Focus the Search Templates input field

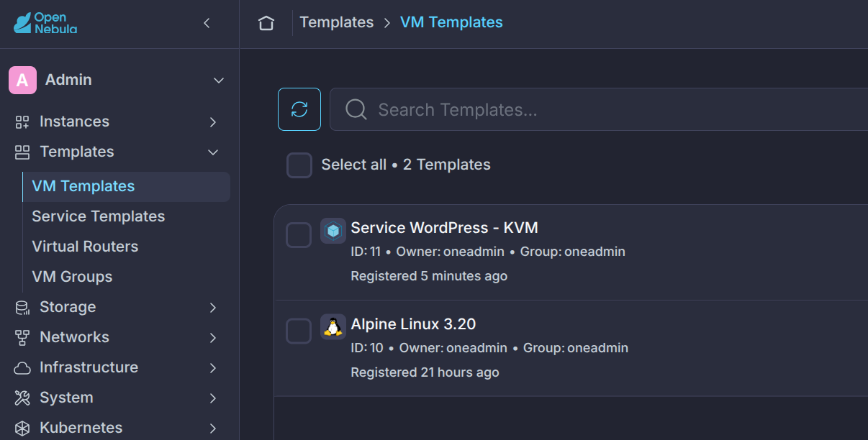[x=599, y=109]
